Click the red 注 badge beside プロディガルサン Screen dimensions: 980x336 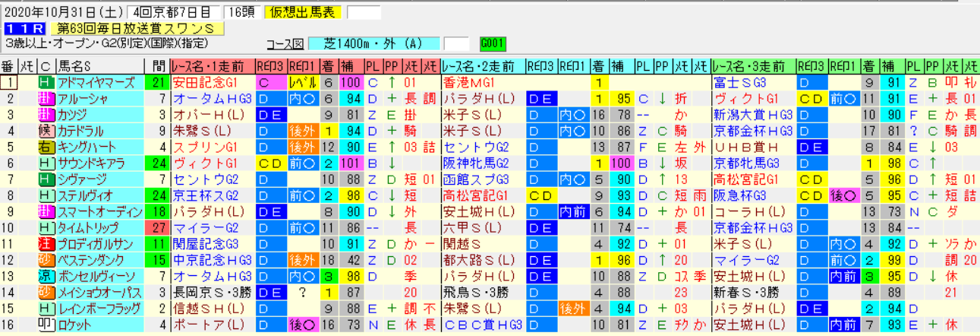point(46,242)
